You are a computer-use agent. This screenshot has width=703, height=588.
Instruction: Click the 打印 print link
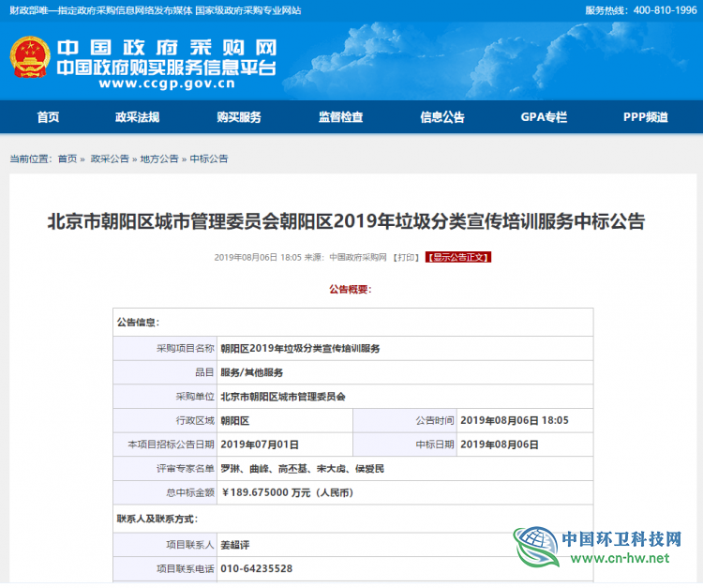coord(406,257)
